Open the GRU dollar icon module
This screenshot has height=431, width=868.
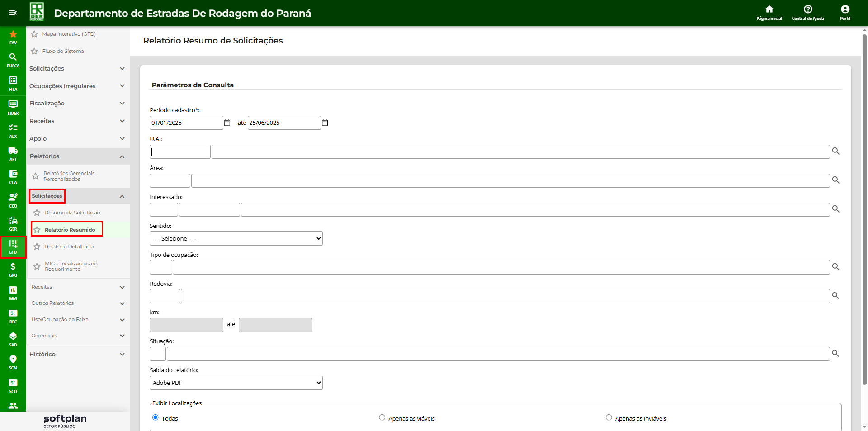[x=13, y=269]
